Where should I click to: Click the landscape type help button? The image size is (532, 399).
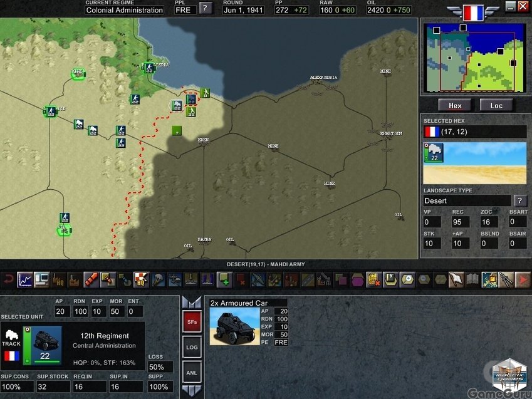[520, 200]
